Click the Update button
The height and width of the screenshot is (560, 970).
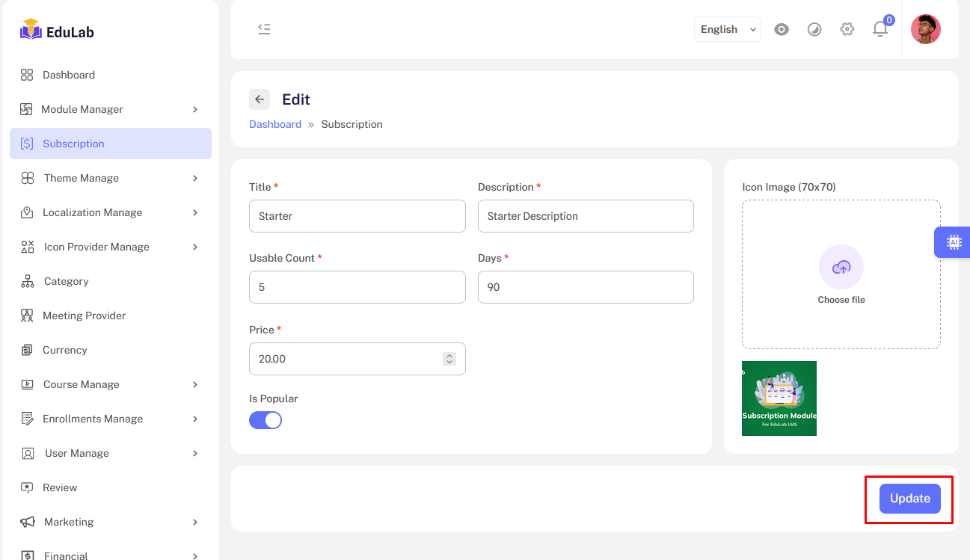coord(909,498)
